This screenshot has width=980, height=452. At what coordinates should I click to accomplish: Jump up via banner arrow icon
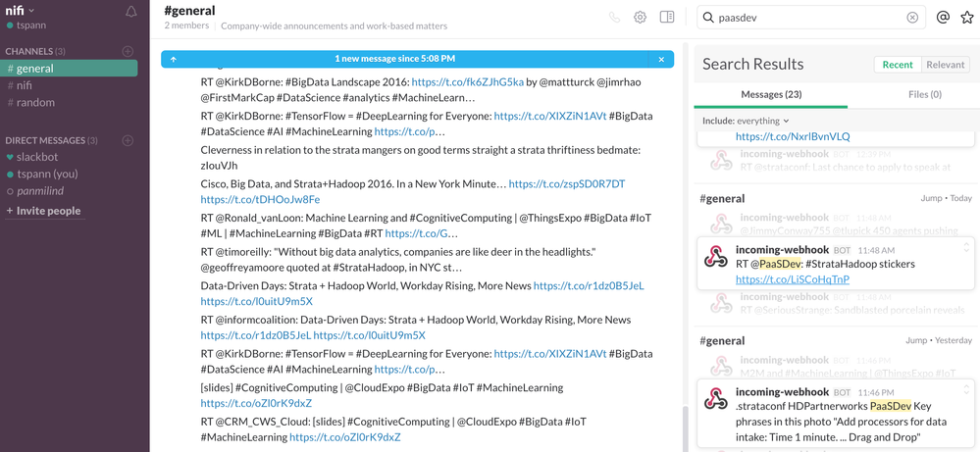173,59
